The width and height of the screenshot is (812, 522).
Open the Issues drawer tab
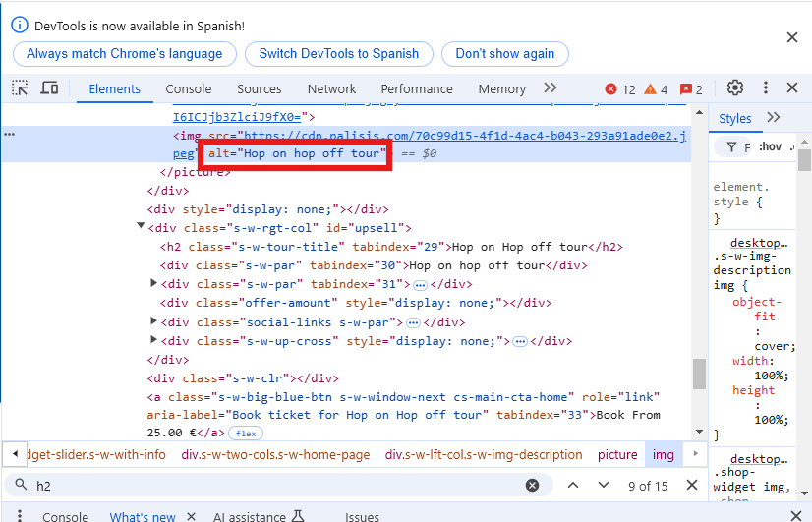(362, 517)
